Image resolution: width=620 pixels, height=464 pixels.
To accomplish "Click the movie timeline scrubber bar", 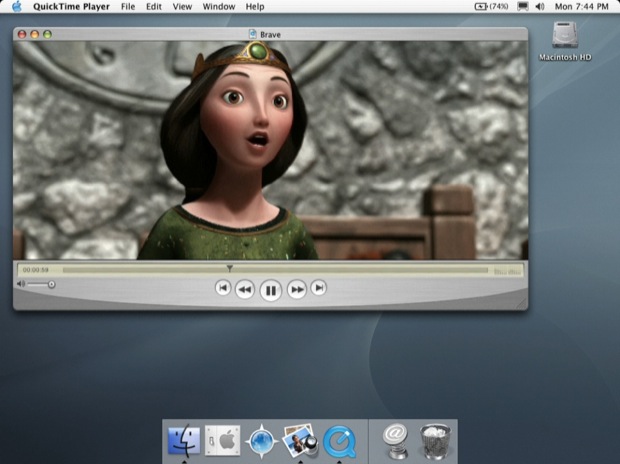I will coord(275,271).
